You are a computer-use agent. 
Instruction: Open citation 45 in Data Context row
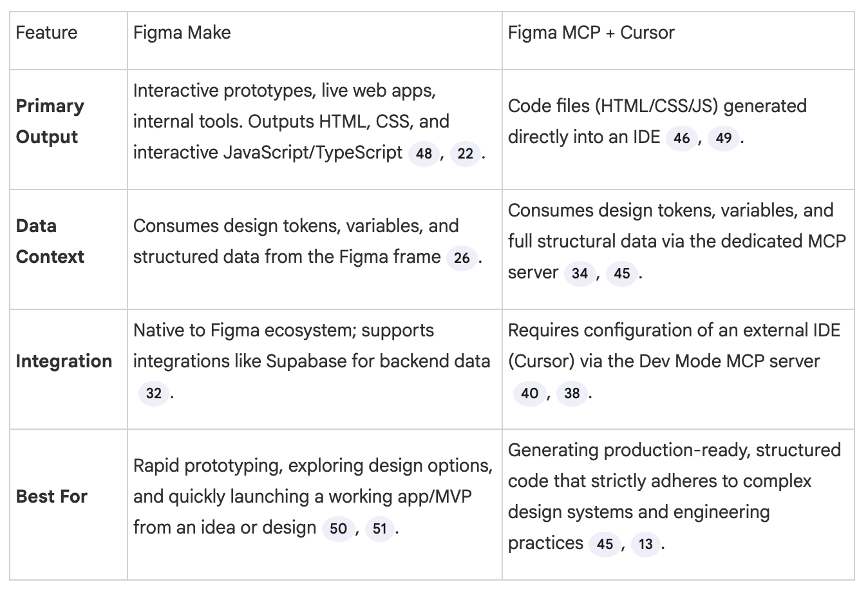tap(622, 273)
